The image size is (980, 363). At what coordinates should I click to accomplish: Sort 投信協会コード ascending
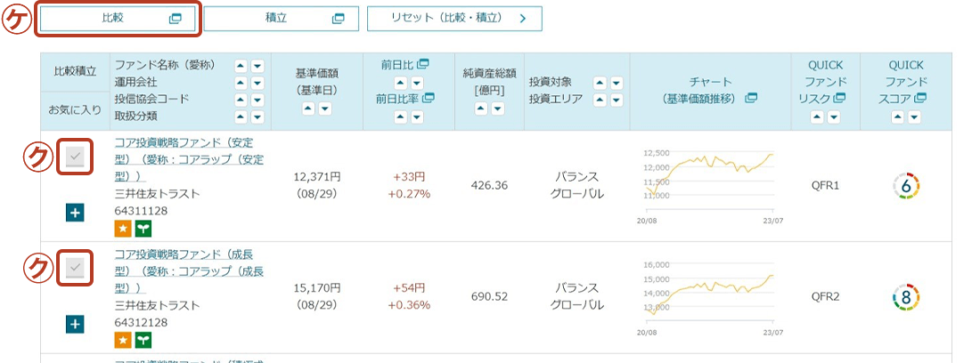tap(241, 100)
